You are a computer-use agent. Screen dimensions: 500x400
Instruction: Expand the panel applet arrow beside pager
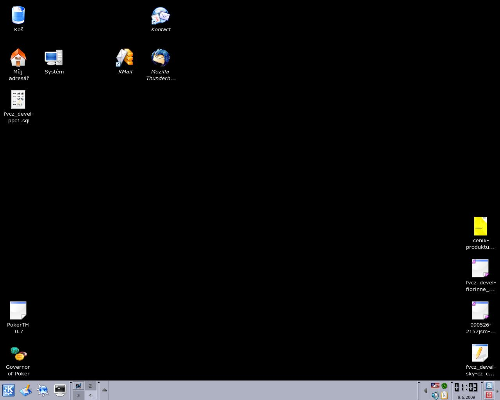point(104,390)
